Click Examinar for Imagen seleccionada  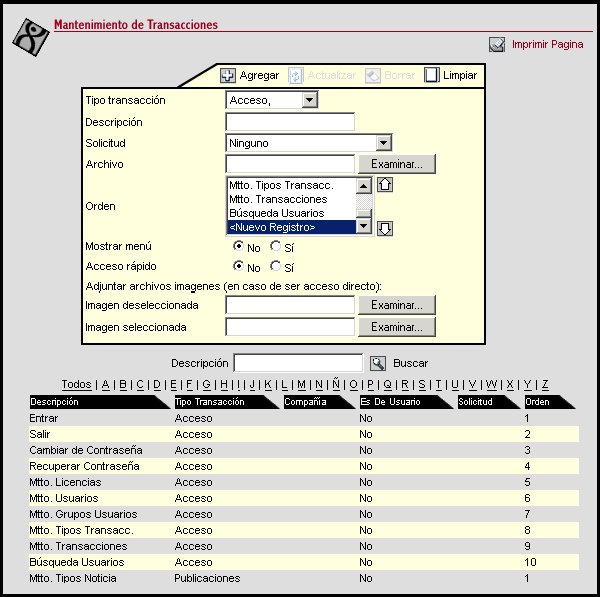[x=397, y=327]
